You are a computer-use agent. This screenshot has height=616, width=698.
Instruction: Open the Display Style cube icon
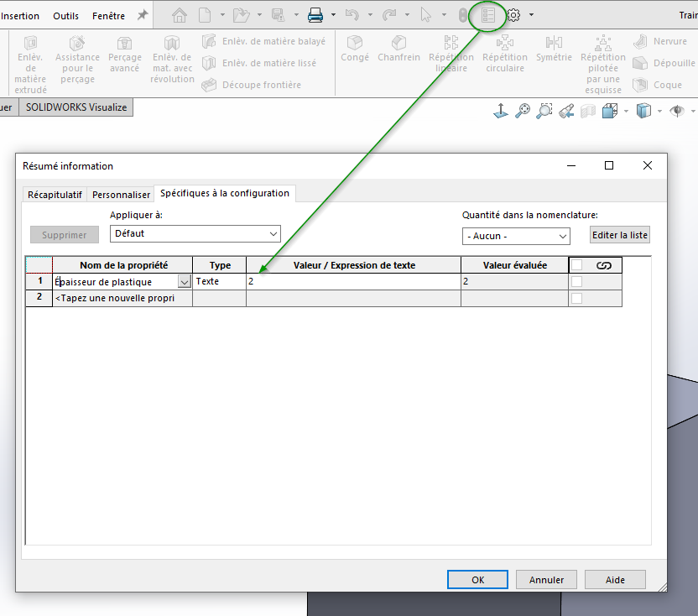(643, 111)
